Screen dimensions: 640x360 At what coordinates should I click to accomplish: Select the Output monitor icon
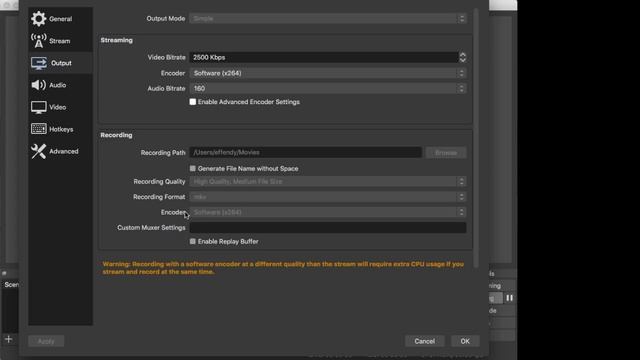[39, 63]
